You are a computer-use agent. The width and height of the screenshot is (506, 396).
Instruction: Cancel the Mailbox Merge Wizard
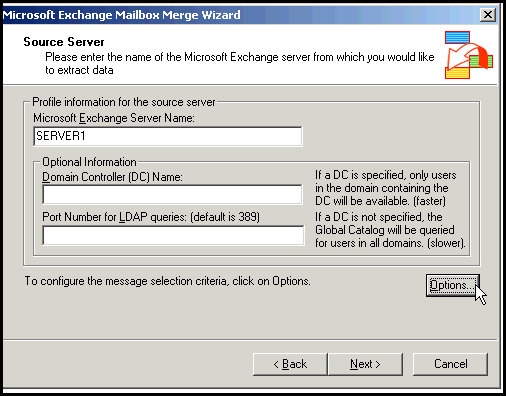450,364
